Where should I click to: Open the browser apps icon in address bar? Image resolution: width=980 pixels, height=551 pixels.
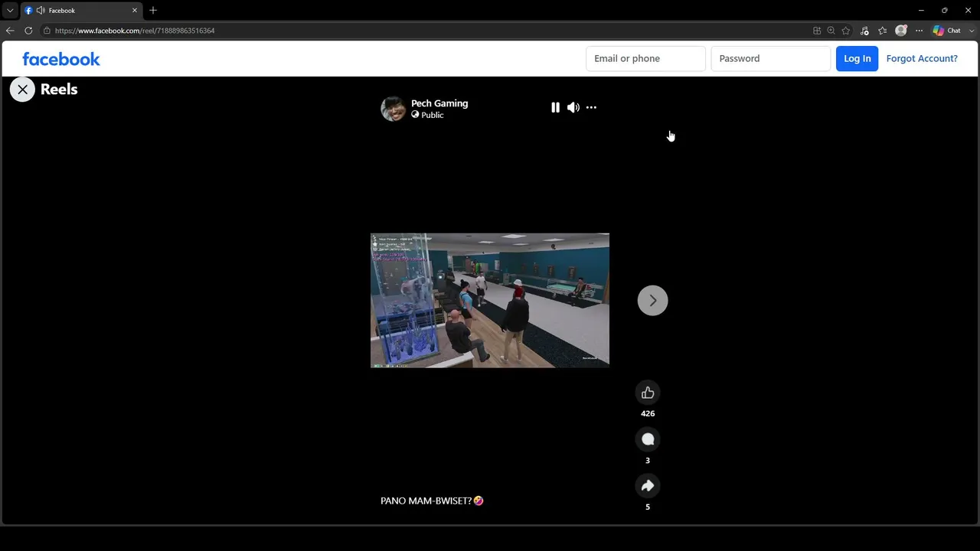(x=817, y=31)
